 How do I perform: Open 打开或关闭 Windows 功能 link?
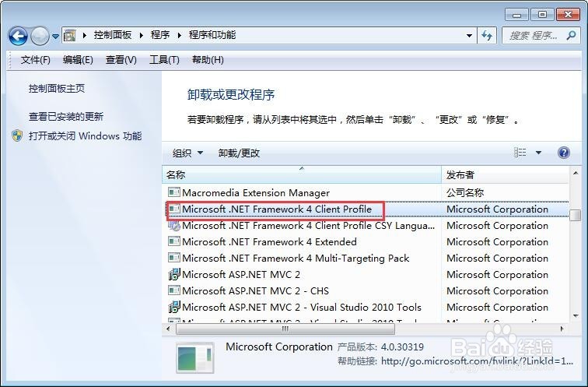85,135
